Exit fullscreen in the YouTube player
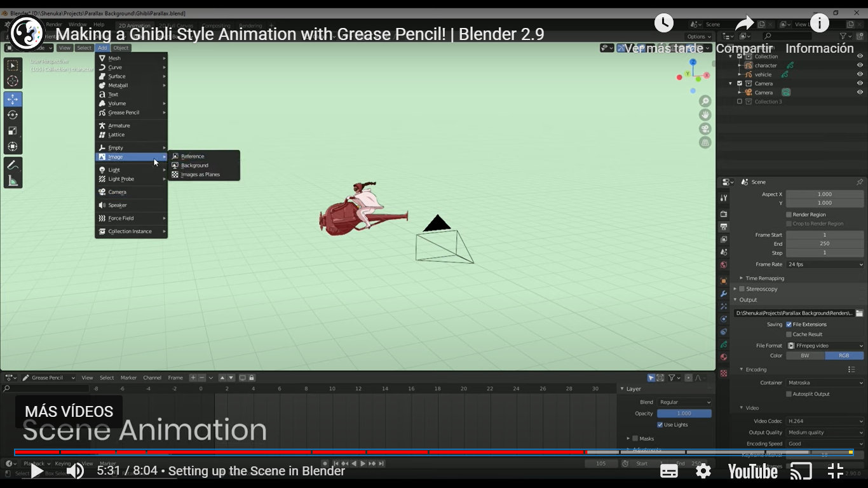This screenshot has height=488, width=868. pyautogui.click(x=836, y=471)
